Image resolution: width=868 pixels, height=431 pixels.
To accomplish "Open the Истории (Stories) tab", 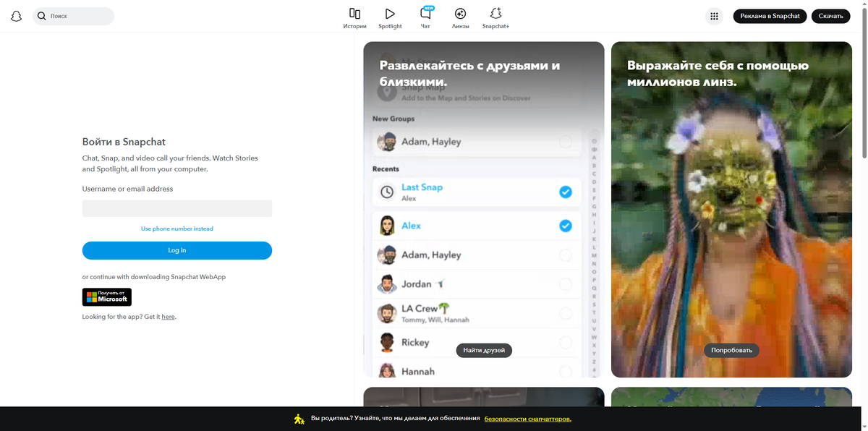I will (x=354, y=18).
